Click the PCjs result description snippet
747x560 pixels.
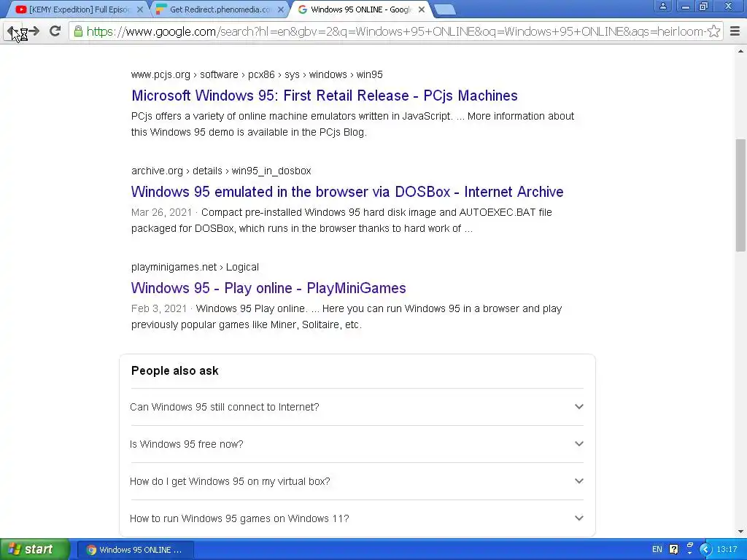click(353, 124)
